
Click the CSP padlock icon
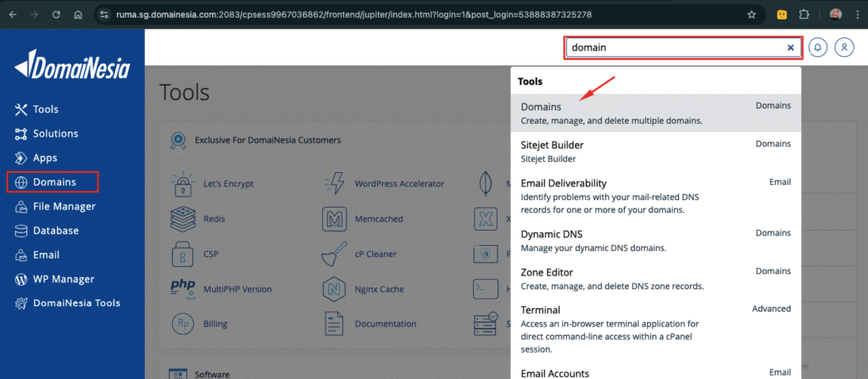(182, 254)
